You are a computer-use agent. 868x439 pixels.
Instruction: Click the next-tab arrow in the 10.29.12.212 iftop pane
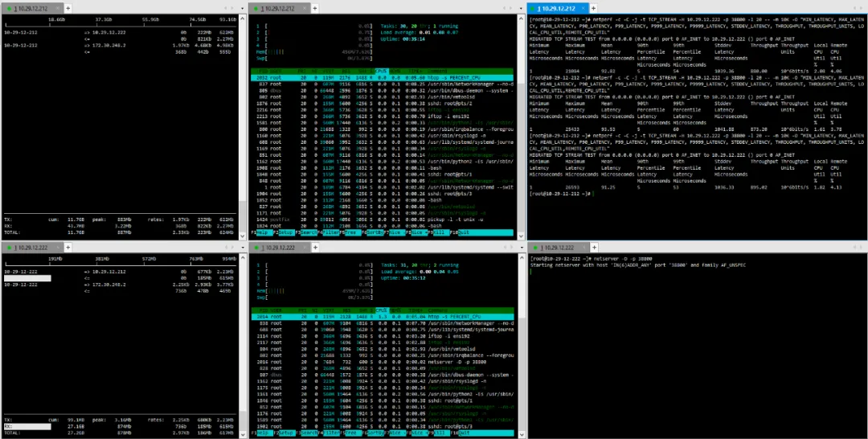(234, 8)
